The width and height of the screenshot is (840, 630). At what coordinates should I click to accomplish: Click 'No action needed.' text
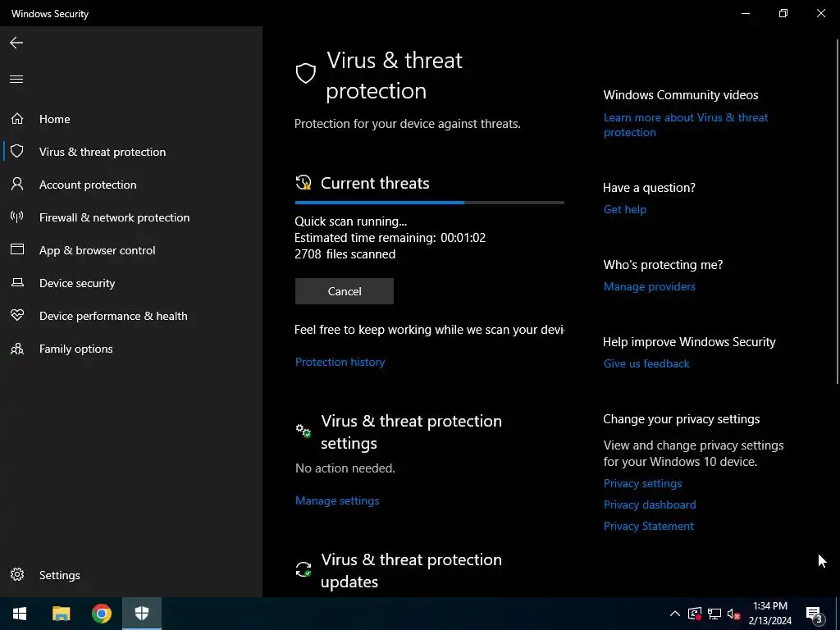(345, 468)
